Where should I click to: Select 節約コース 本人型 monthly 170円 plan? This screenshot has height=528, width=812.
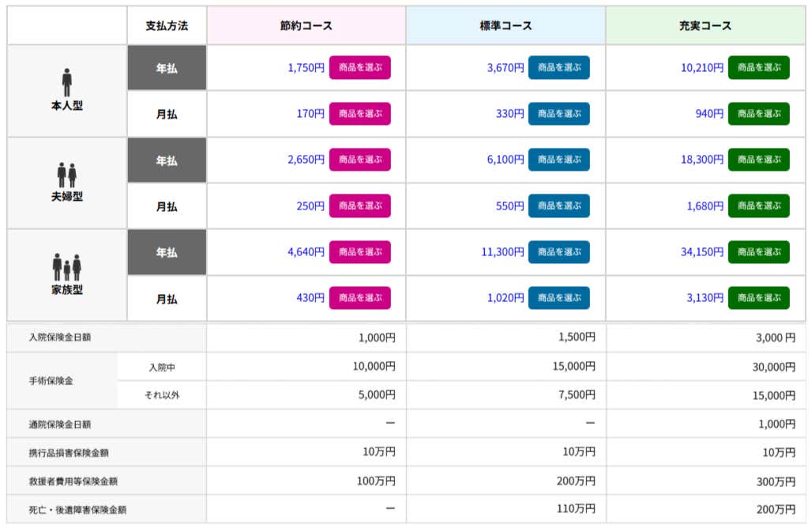pos(359,114)
